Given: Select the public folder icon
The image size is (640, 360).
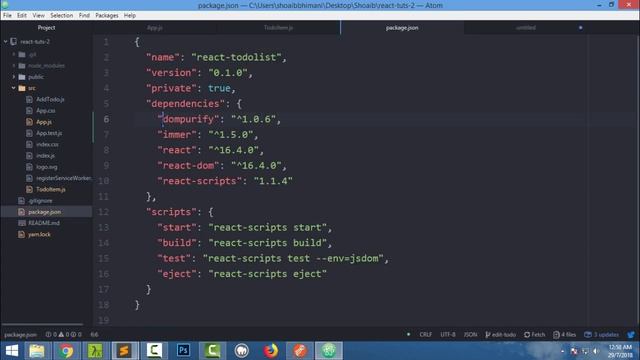Looking at the screenshot, I should click(22, 77).
